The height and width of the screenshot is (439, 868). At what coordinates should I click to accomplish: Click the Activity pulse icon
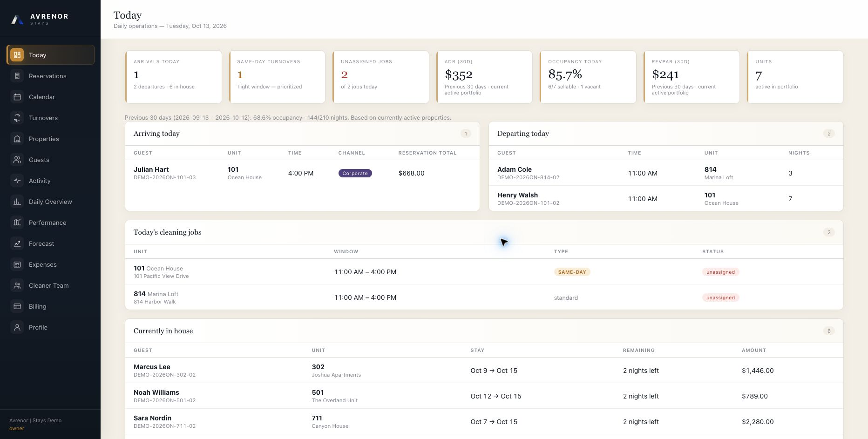pyautogui.click(x=17, y=181)
